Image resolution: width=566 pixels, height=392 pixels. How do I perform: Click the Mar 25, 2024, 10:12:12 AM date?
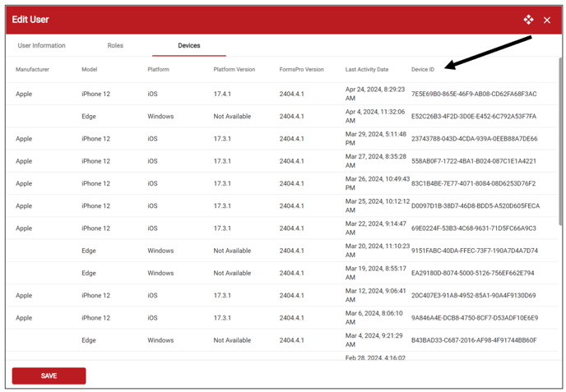[378, 205]
